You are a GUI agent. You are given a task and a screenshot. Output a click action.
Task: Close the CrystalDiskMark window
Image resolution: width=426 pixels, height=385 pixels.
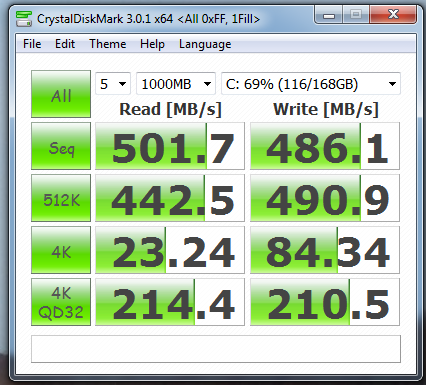393,15
